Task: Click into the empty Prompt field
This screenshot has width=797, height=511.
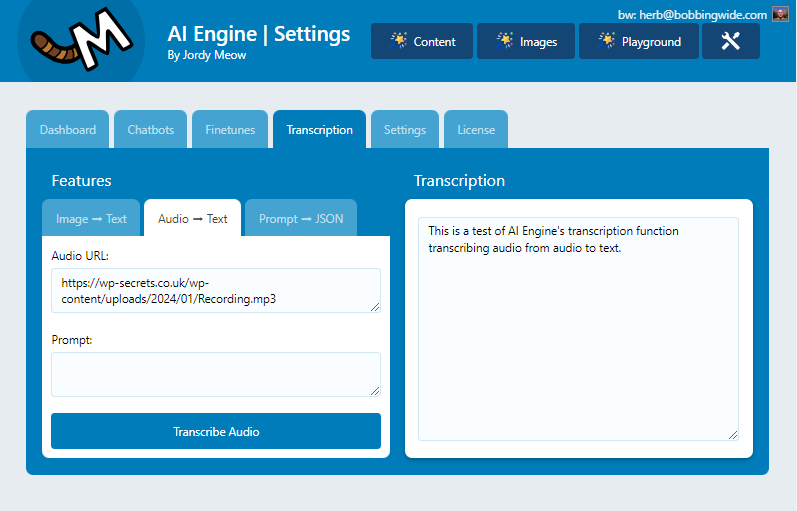Action: click(216, 374)
